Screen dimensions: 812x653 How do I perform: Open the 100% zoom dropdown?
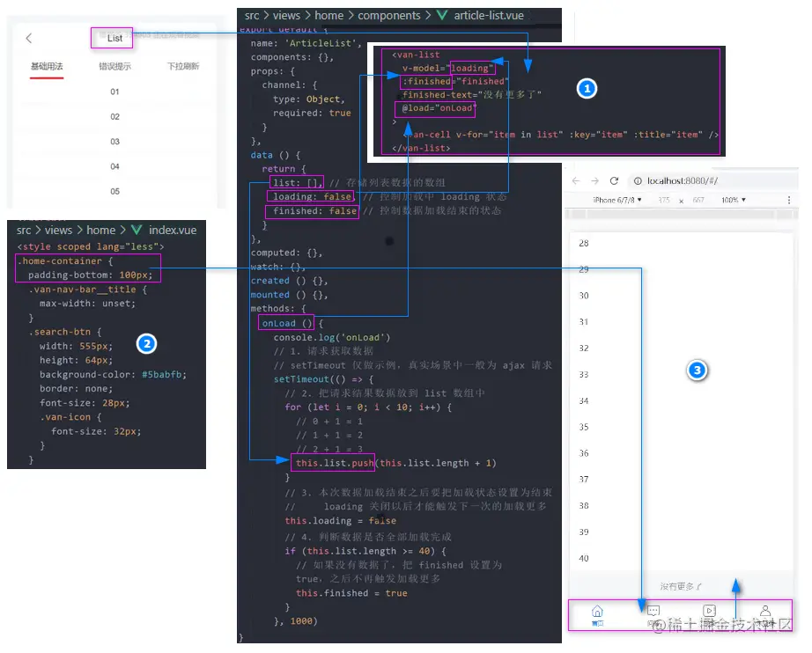coord(734,200)
